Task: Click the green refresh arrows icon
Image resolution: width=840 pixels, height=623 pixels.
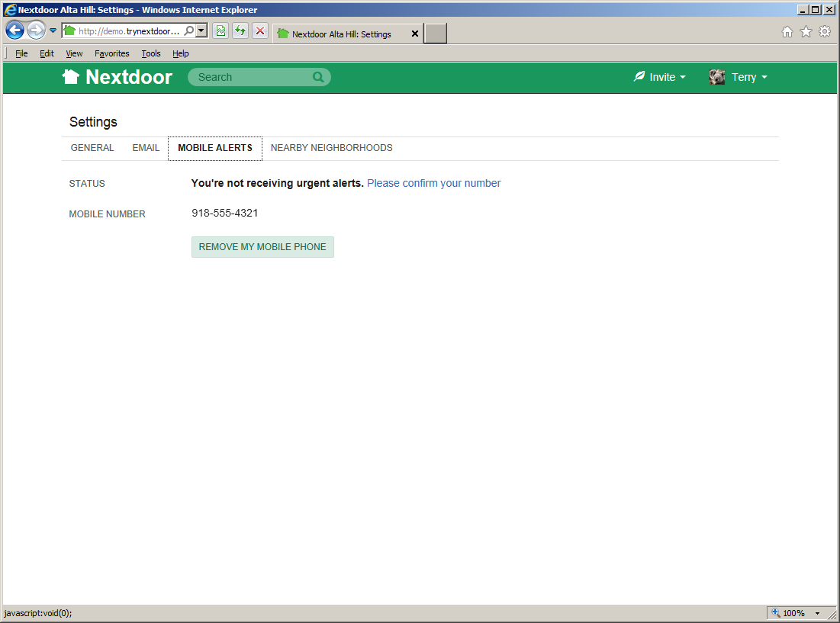Action: pos(240,31)
